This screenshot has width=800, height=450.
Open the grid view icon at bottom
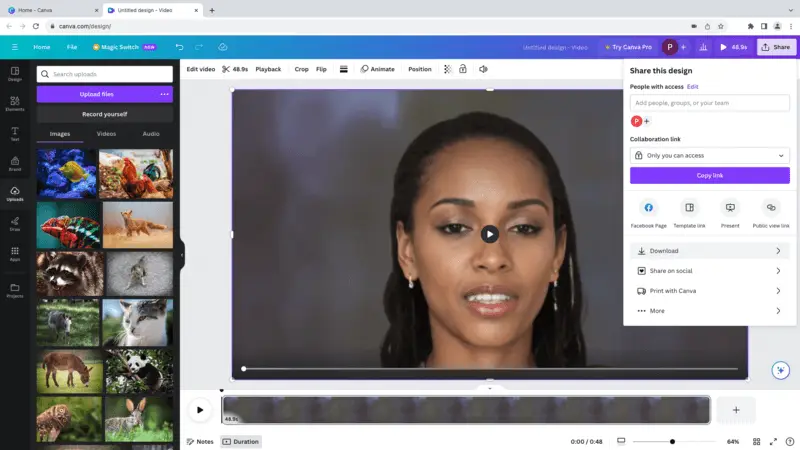point(756,441)
